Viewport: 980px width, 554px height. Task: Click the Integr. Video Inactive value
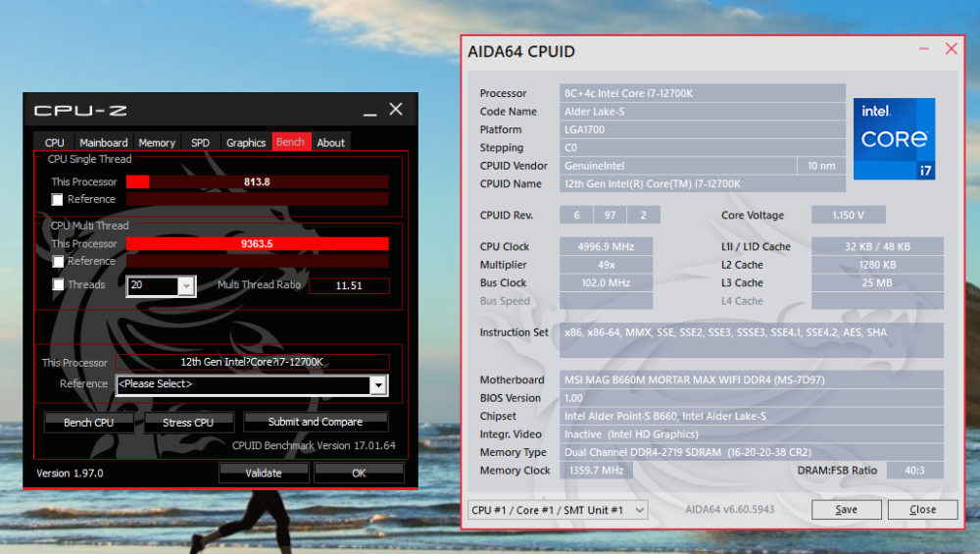point(752,434)
